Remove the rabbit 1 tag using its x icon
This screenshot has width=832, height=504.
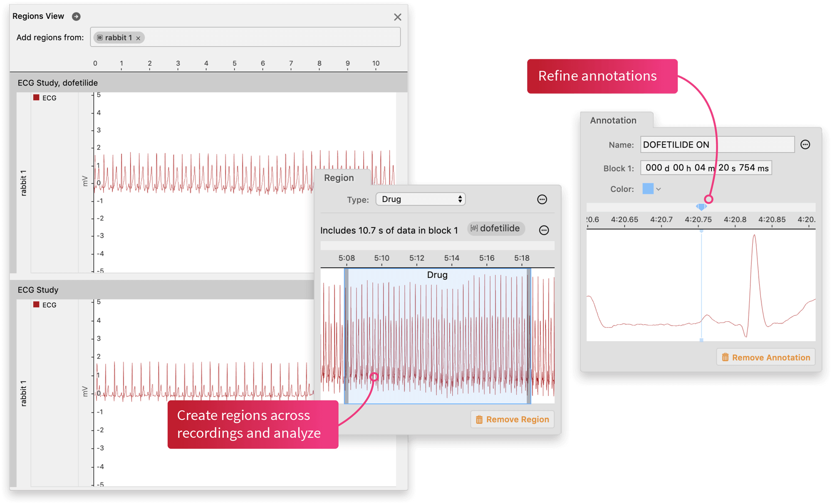pyautogui.click(x=138, y=37)
